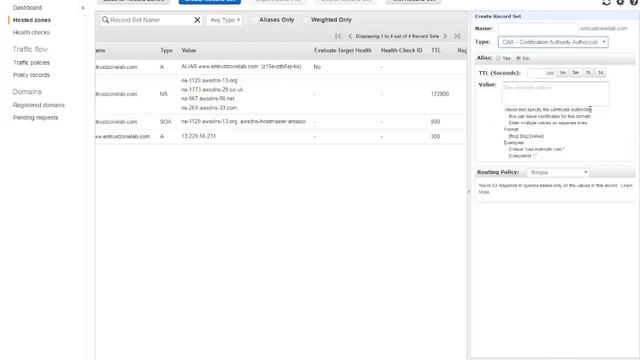Image resolution: width=640 pixels, height=360 pixels.
Task: Open Registered domains in the sidebar
Action: click(39, 105)
